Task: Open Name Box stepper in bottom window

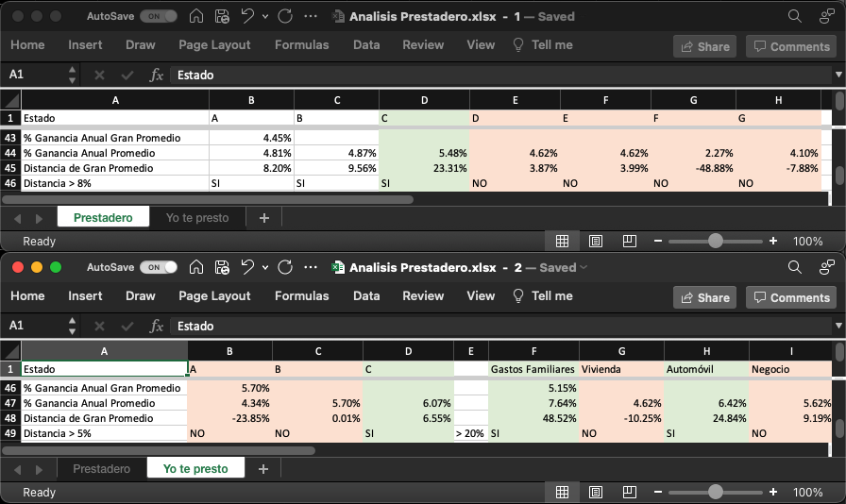Action: click(72, 326)
